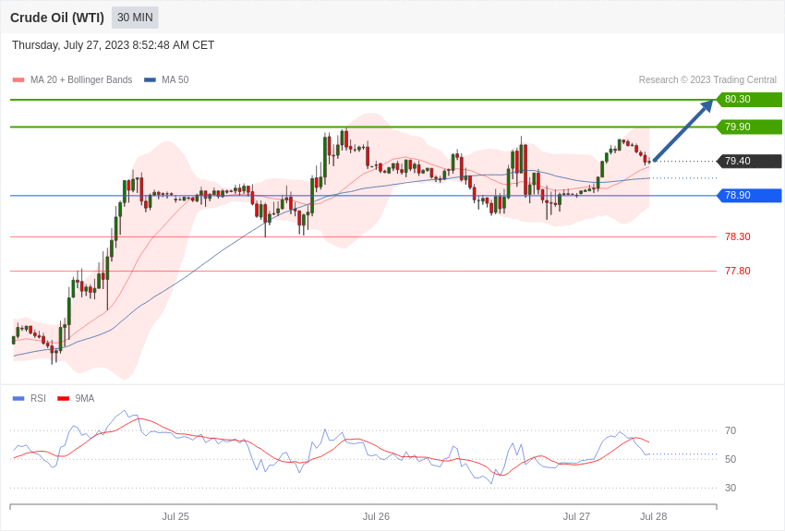Click the blue upward forecast arrow

pyautogui.click(x=683, y=131)
